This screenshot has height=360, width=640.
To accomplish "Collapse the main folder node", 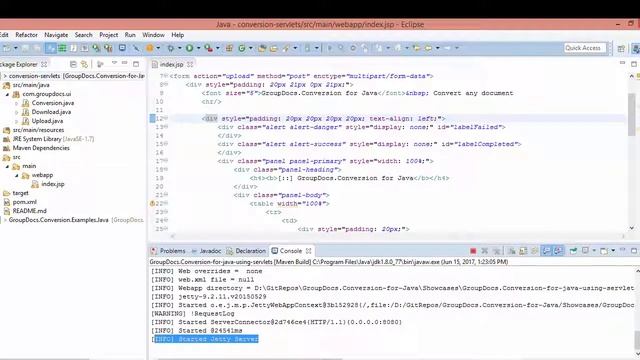I will (7, 166).
